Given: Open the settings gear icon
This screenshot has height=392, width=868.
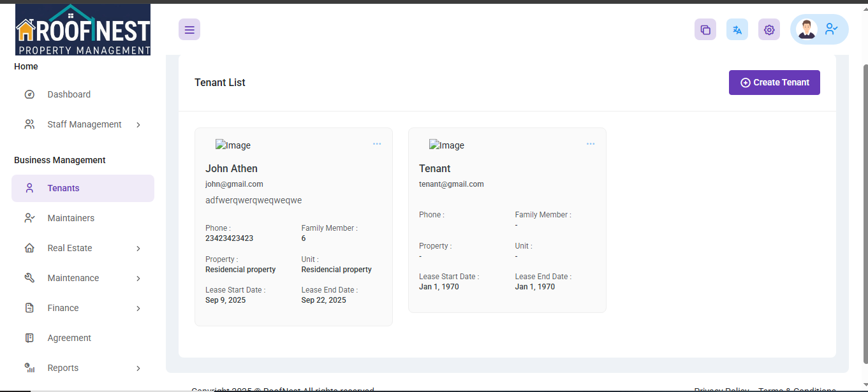Looking at the screenshot, I should (x=769, y=29).
